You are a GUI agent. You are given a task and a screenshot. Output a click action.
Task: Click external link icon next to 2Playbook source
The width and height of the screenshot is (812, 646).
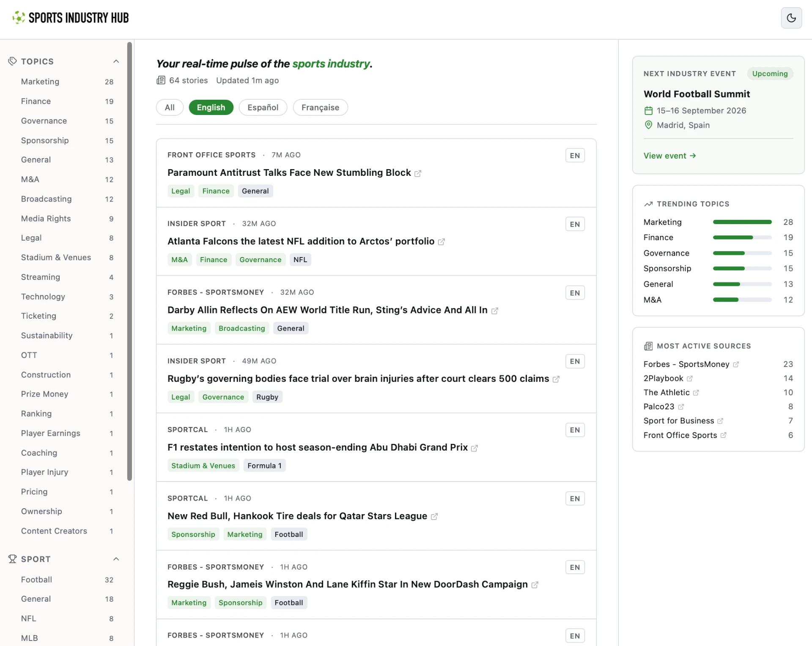coord(690,378)
